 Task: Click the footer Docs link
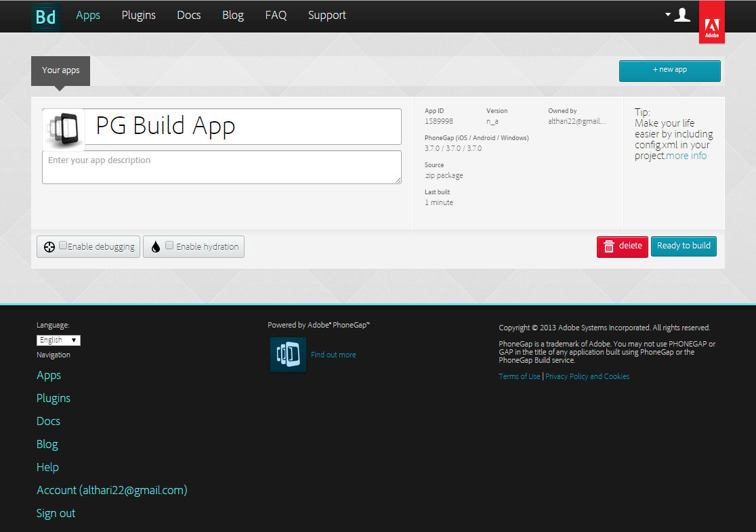pyautogui.click(x=48, y=421)
